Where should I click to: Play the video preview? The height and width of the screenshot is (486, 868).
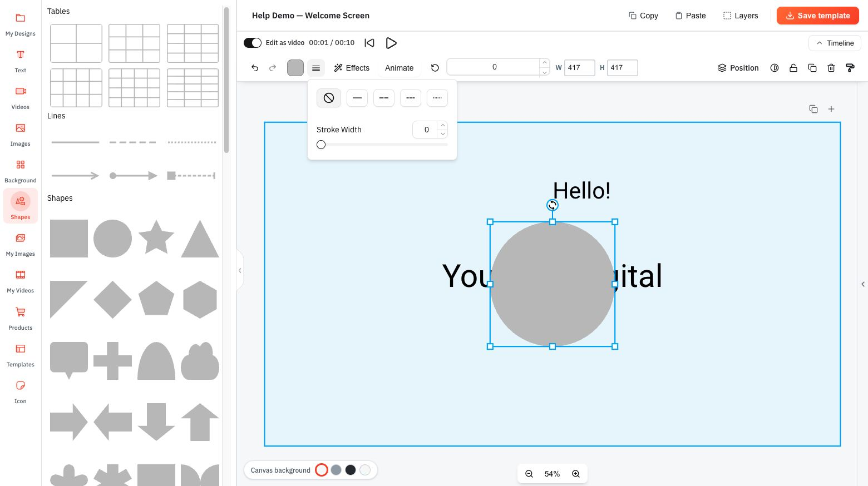(391, 43)
